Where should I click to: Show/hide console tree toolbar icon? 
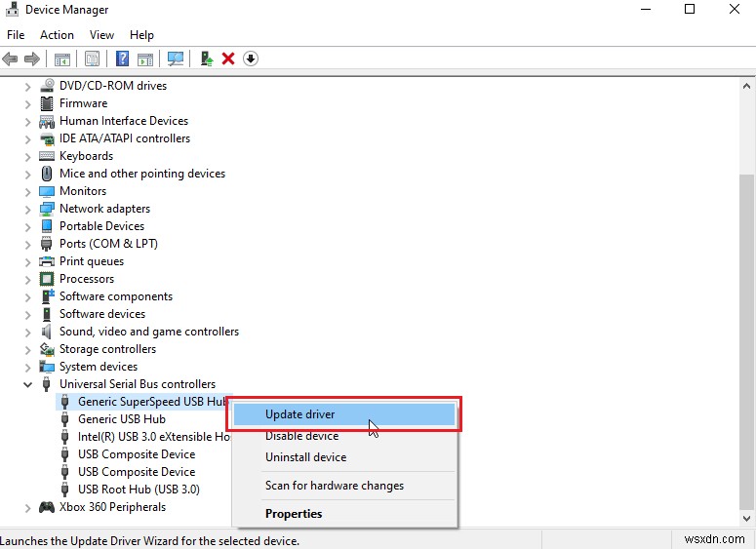[62, 59]
